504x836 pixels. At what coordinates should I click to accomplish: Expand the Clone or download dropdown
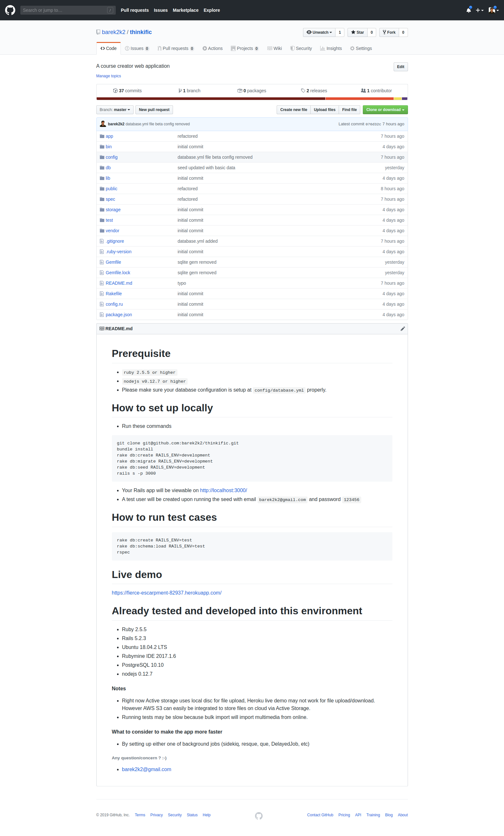pos(385,109)
